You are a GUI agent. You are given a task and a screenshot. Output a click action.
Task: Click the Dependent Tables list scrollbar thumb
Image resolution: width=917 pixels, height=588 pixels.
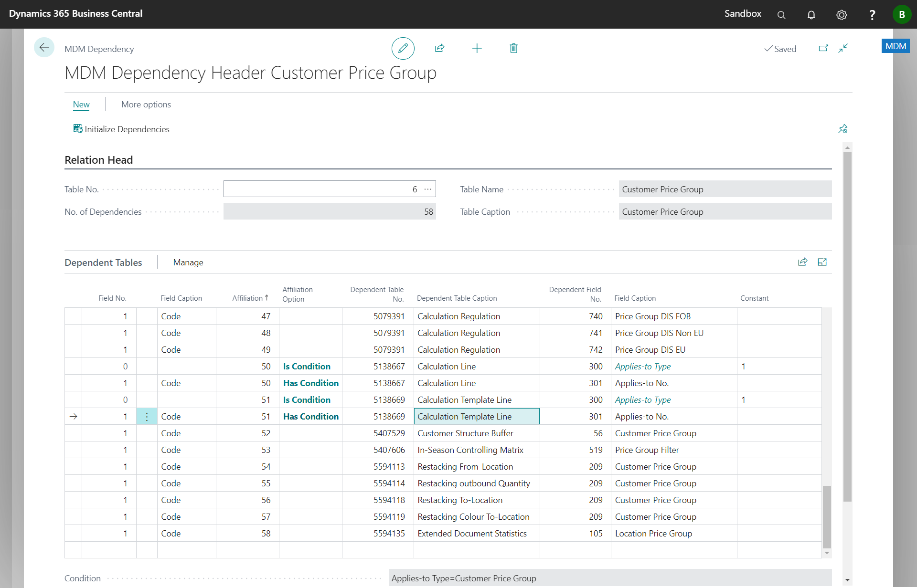pos(827,517)
